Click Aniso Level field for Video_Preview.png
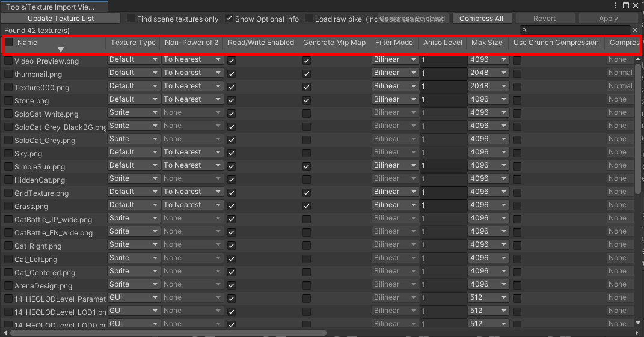 [x=443, y=60]
